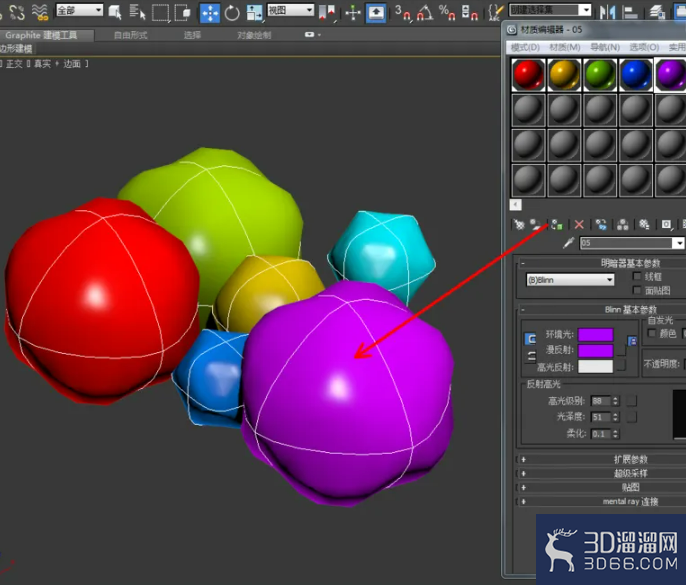Image resolution: width=686 pixels, height=585 pixels.
Task: Click the Bind to Space Warp icon
Action: point(40,12)
